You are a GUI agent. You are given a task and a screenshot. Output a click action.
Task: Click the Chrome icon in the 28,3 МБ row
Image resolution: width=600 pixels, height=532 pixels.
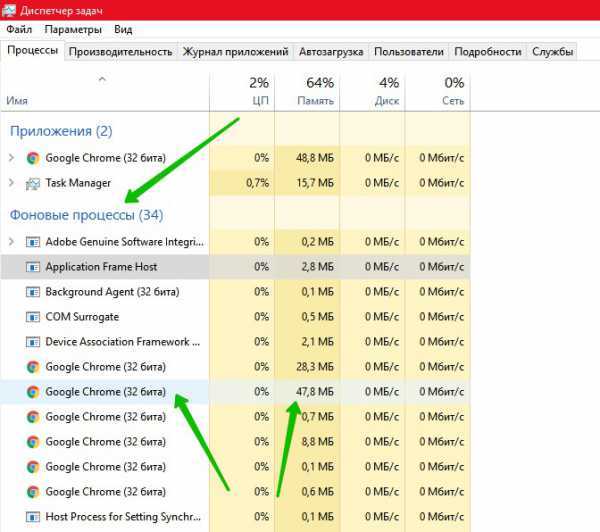click(x=33, y=367)
